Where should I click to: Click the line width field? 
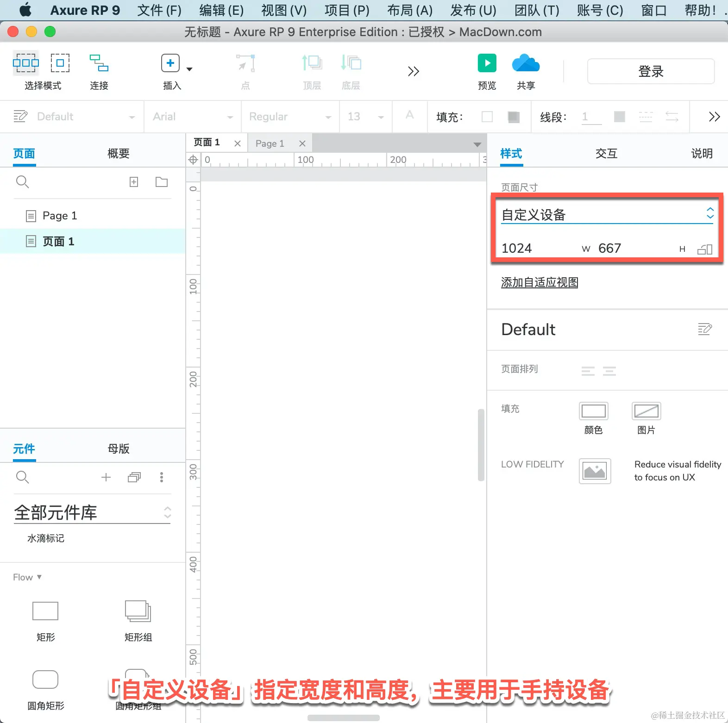click(591, 117)
